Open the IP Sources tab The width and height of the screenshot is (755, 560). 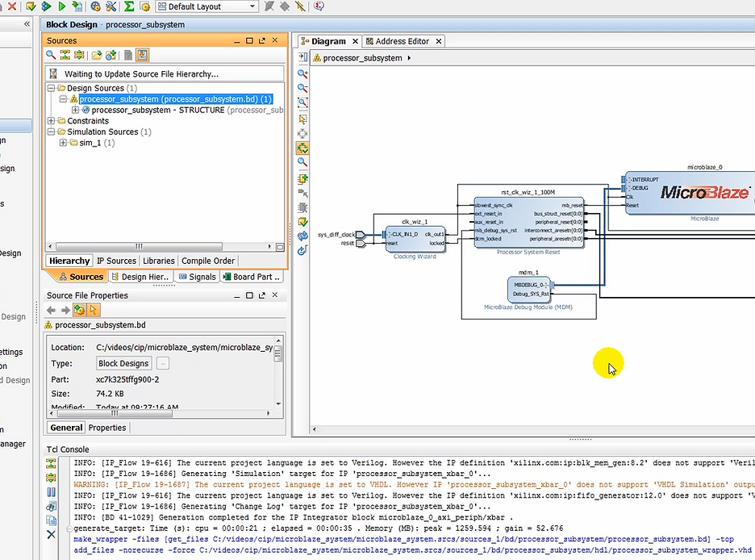tap(116, 261)
